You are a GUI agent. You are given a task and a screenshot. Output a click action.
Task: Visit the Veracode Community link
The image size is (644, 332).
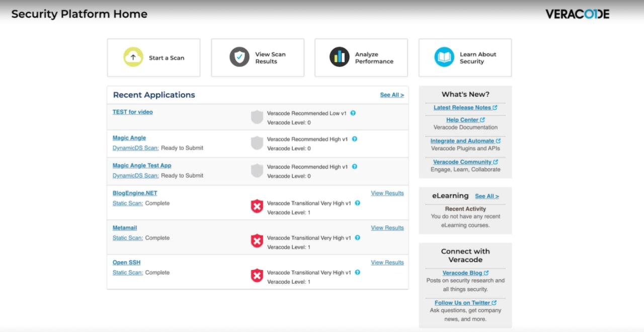point(462,162)
